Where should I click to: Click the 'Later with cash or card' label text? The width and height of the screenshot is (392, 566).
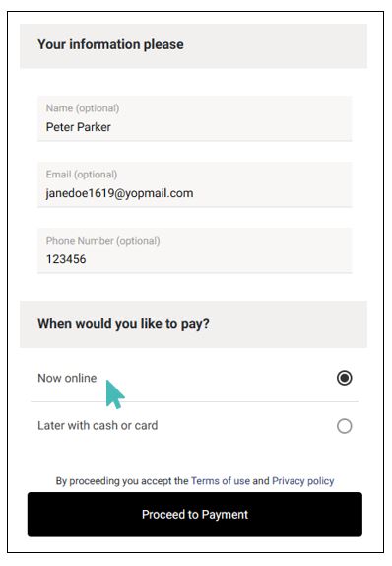click(98, 425)
